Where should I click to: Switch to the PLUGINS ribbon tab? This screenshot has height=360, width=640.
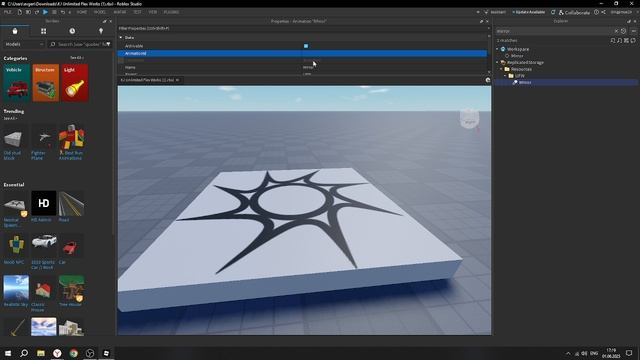click(171, 12)
